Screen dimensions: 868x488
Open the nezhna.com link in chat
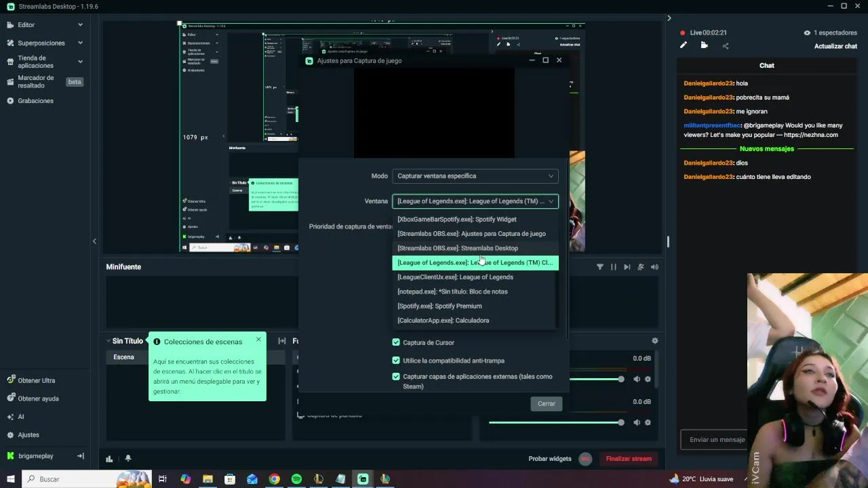pos(811,135)
